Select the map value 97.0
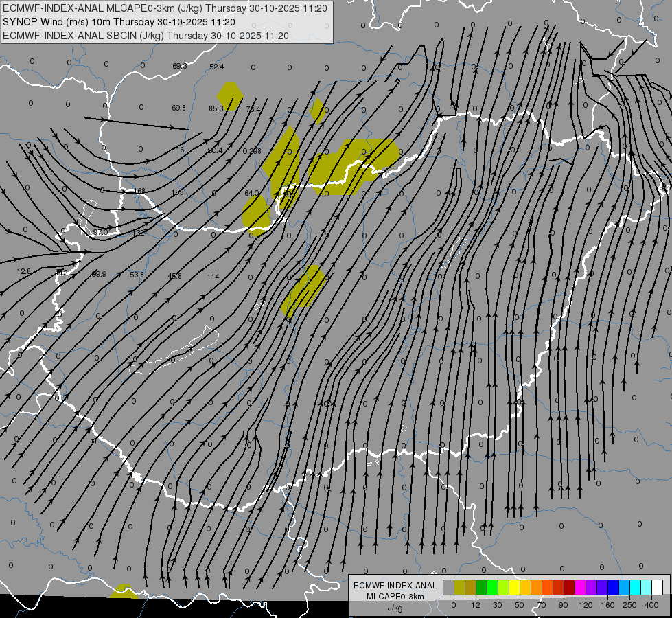The height and width of the screenshot is (618, 672). pos(100,232)
